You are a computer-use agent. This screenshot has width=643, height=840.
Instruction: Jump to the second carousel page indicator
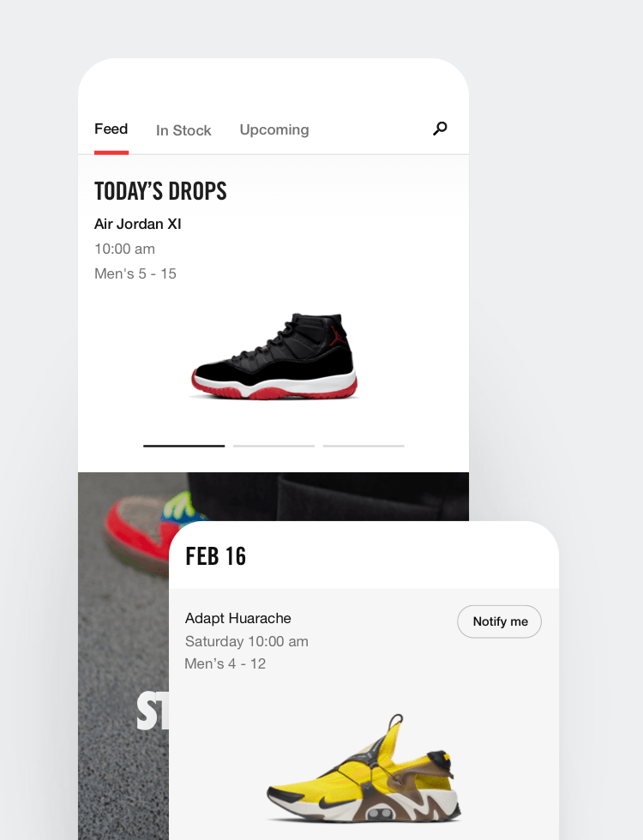coord(273,446)
